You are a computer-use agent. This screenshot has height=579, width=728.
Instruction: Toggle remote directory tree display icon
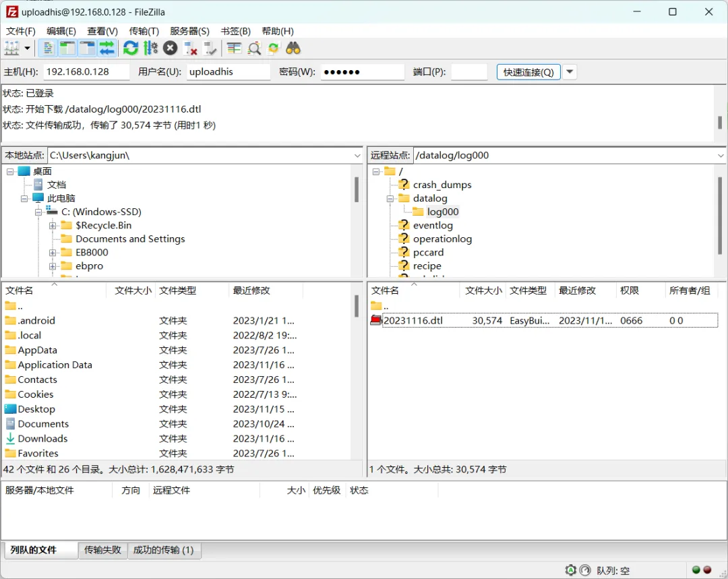(87, 48)
